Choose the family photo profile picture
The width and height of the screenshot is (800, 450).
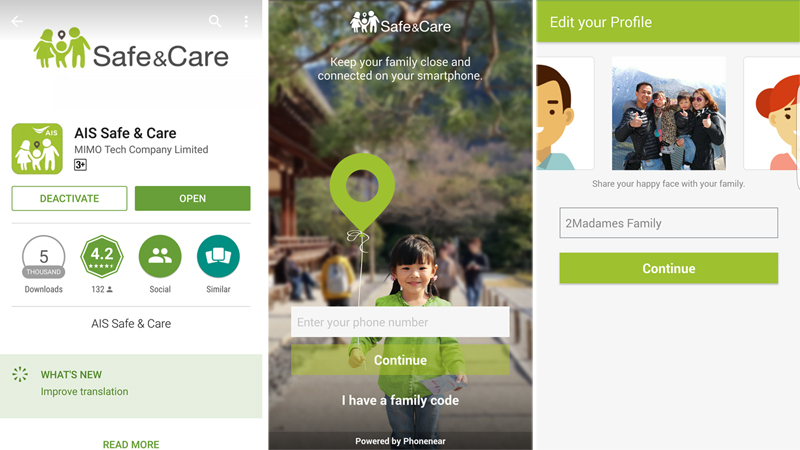[668, 113]
